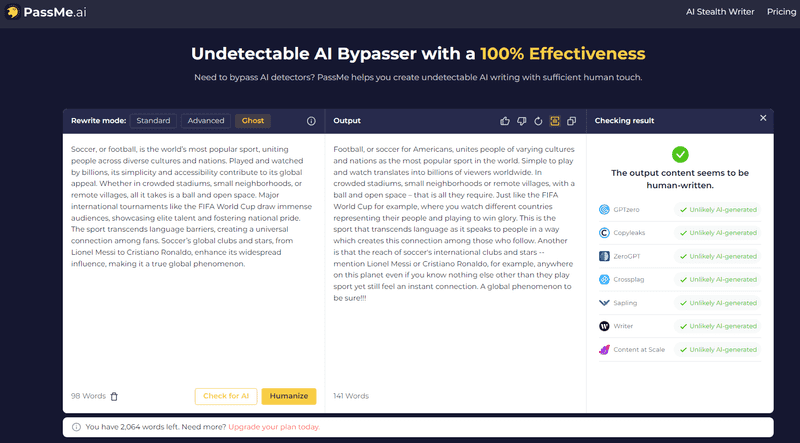Select the Advanced rewrite mode

point(206,121)
